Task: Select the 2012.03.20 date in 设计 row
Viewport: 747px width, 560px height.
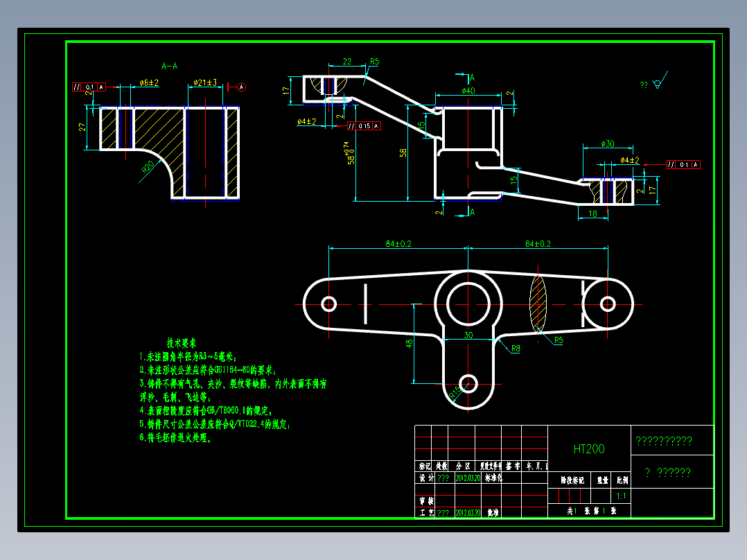Action: tap(468, 478)
